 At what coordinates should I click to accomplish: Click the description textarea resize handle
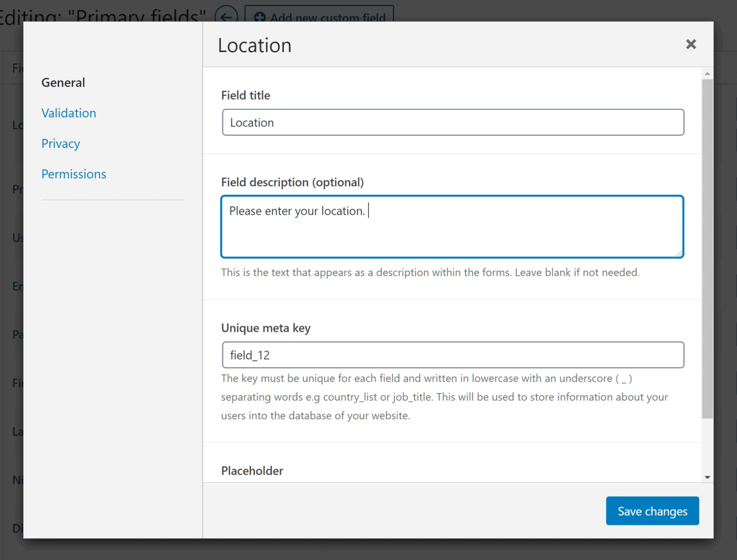[x=679, y=254]
